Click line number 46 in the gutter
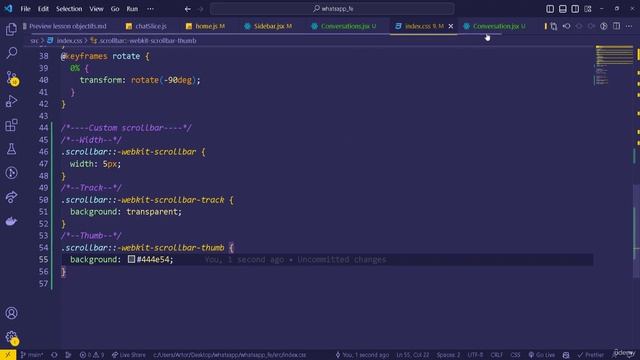640x360 pixels. click(44, 152)
